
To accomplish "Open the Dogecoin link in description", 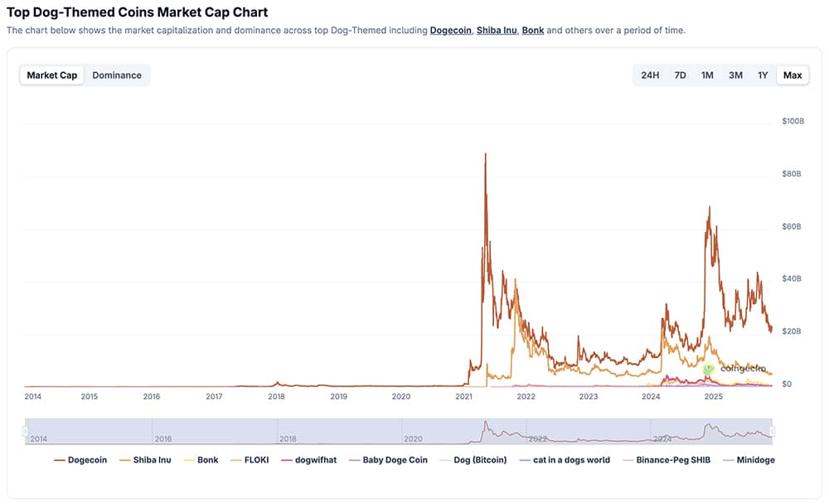I will [448, 30].
